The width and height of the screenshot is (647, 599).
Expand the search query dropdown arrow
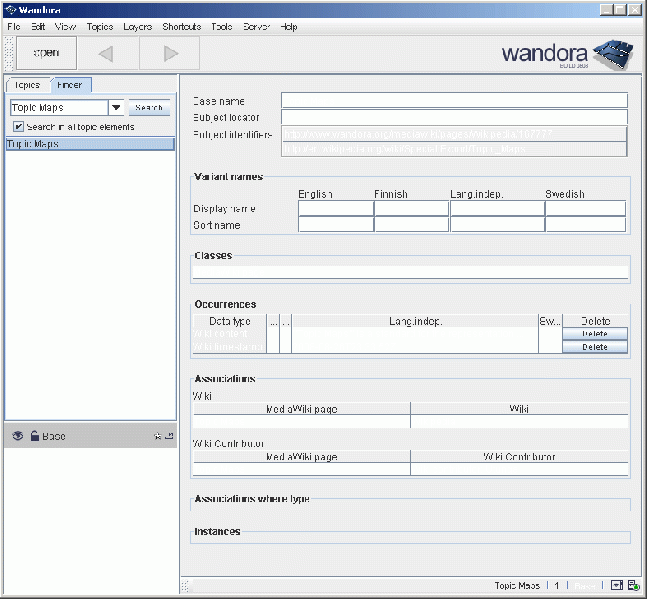116,108
